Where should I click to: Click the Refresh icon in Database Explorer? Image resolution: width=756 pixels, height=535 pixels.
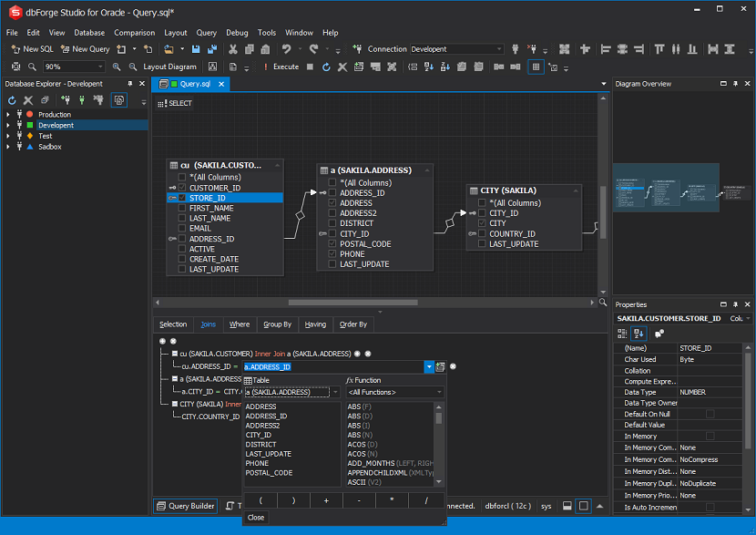click(x=12, y=100)
